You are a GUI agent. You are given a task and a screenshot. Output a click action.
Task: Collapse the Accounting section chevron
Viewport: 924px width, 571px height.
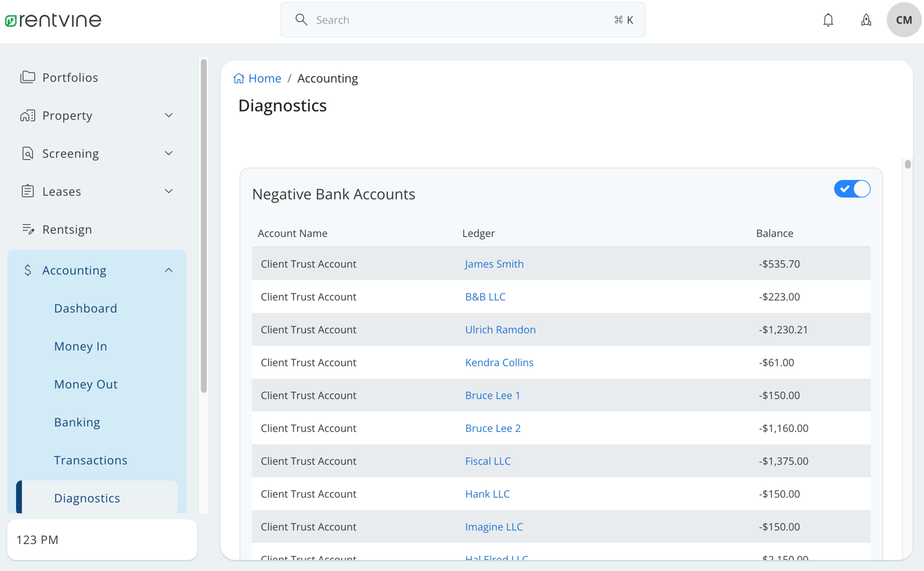tap(168, 269)
